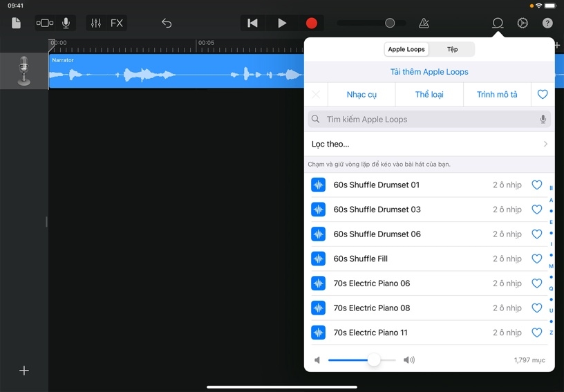Switch to tracks view icon
Viewport: 564px width, 392px height.
pos(45,24)
